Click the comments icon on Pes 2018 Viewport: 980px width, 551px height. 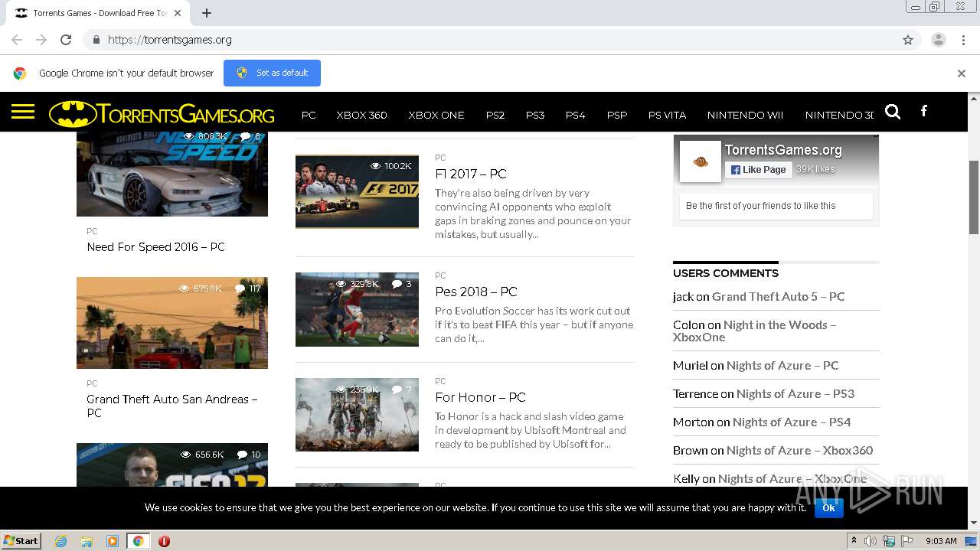coord(397,284)
